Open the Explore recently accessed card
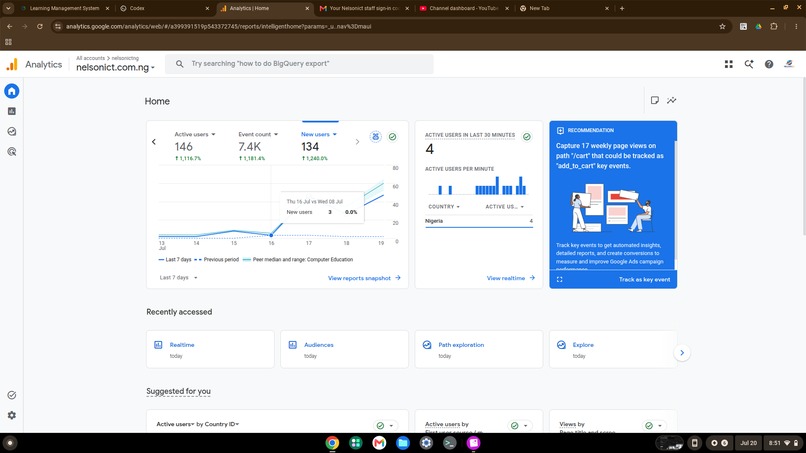 tap(613, 350)
